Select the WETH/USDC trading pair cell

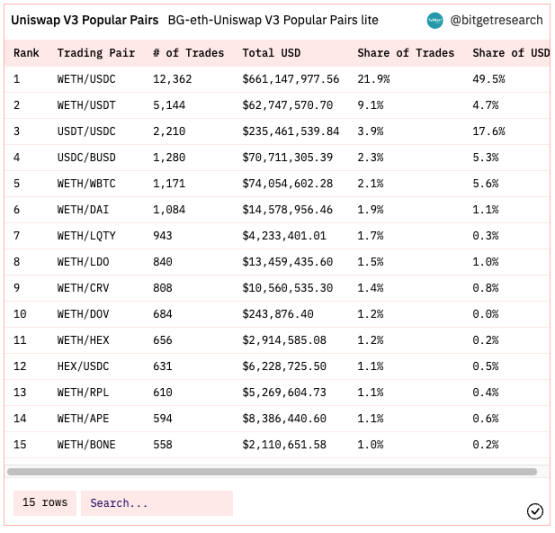tap(86, 79)
